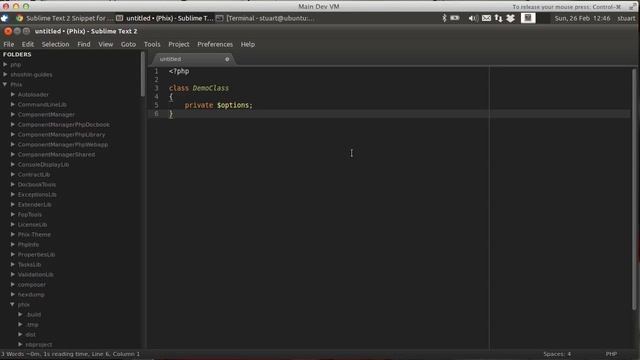
Task: Open the messaging envelope indicator
Action: click(x=486, y=18)
